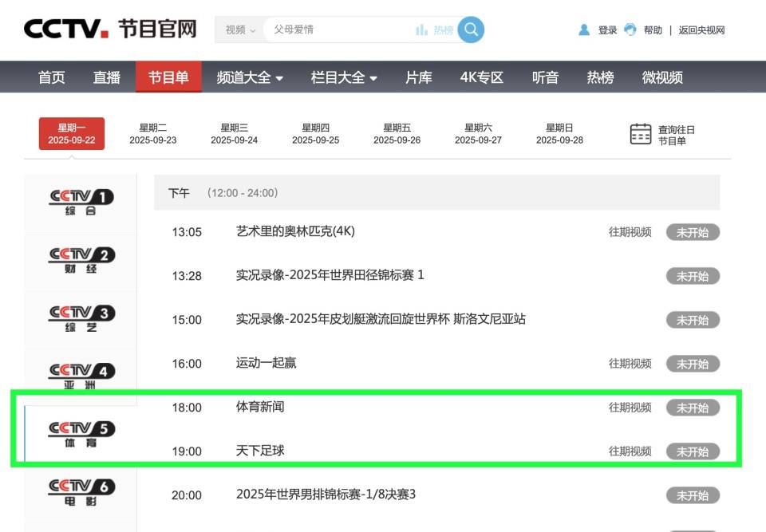Click the 返回央视网 link

tap(701, 30)
